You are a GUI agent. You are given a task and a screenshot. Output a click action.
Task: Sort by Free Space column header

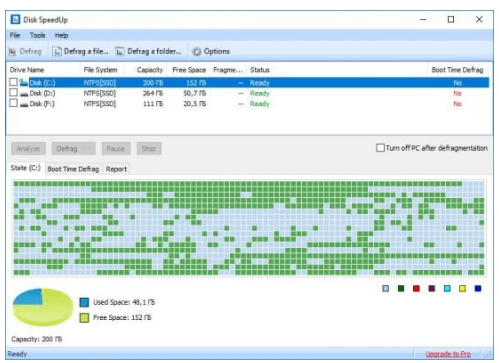point(189,70)
